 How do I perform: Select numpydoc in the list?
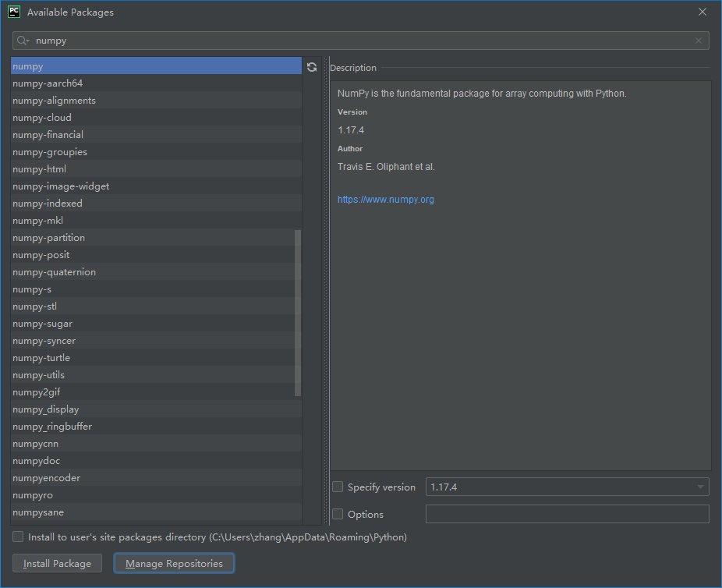click(156, 460)
